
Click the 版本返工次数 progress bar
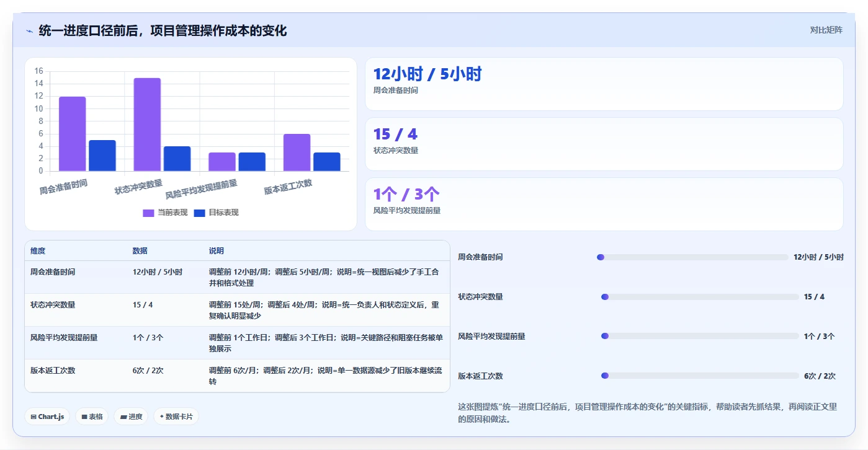pos(700,376)
